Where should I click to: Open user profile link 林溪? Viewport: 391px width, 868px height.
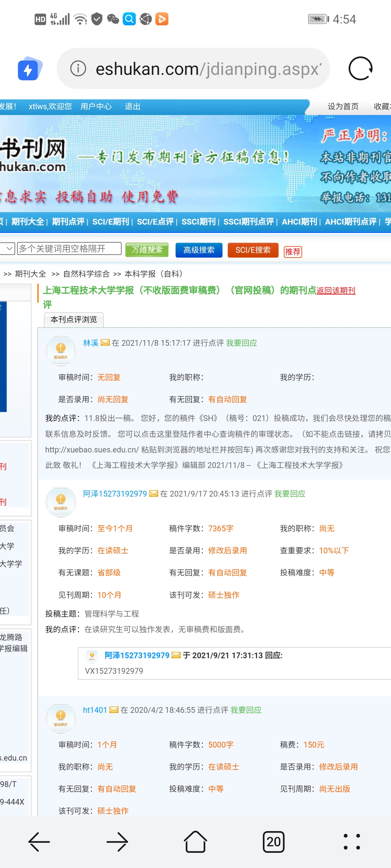click(x=91, y=342)
